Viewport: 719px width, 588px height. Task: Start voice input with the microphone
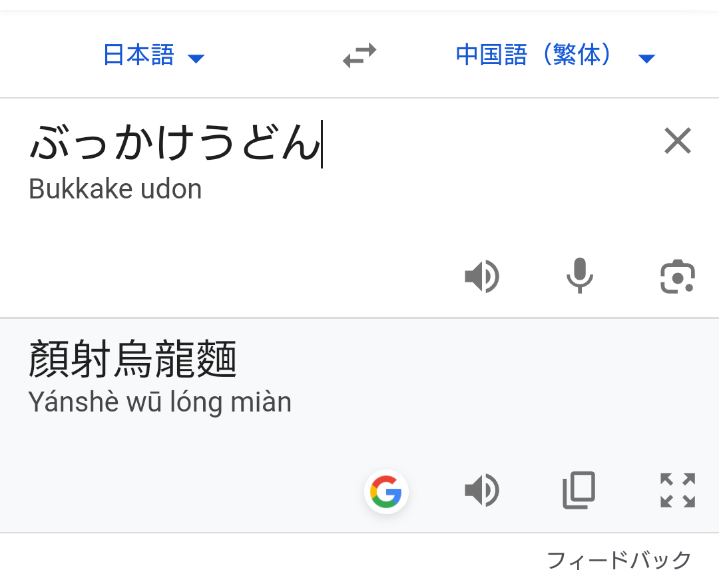pyautogui.click(x=579, y=276)
